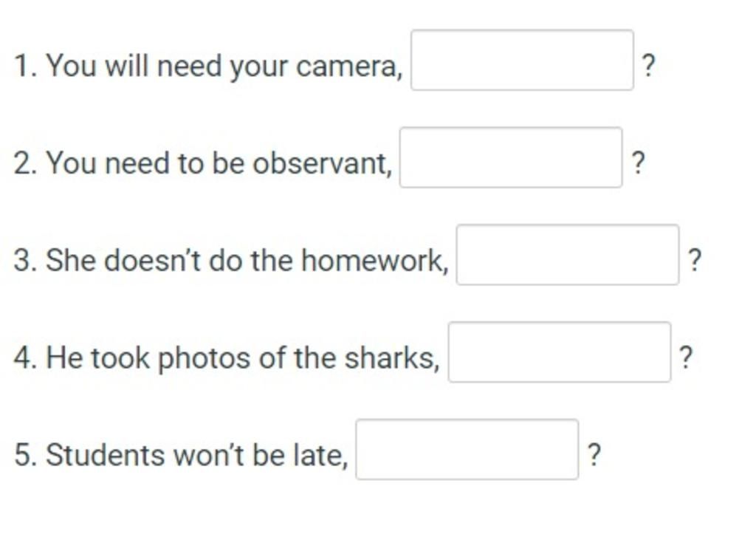Viewport: 756px width, 537px height.
Task: Click the sentence 'Students won't be late,'
Action: [x=196, y=456]
